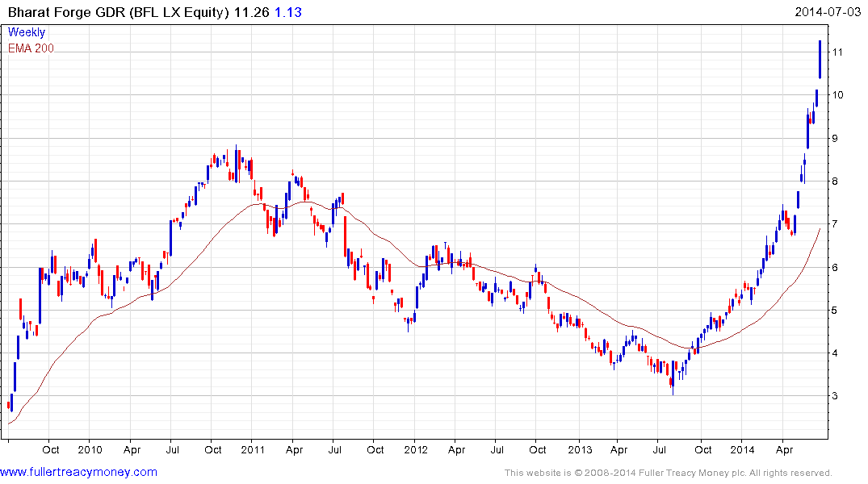
Task: Click the 2014 x-axis label
Action: click(742, 449)
